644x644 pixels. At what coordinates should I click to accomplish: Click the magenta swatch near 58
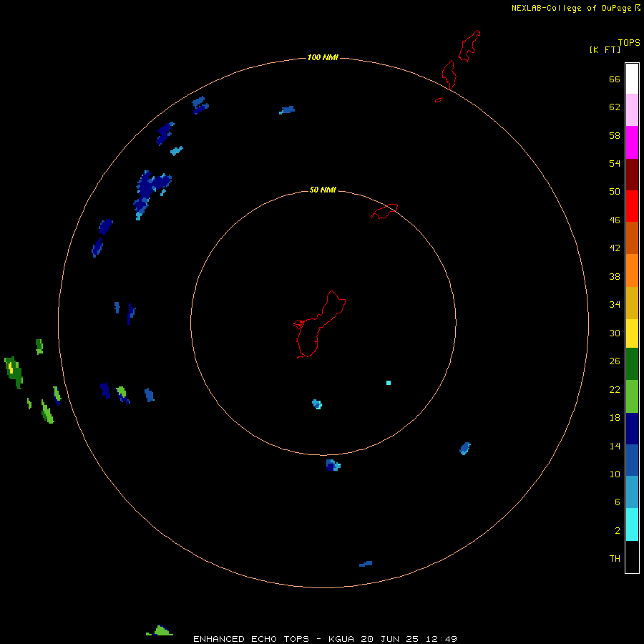click(x=632, y=142)
